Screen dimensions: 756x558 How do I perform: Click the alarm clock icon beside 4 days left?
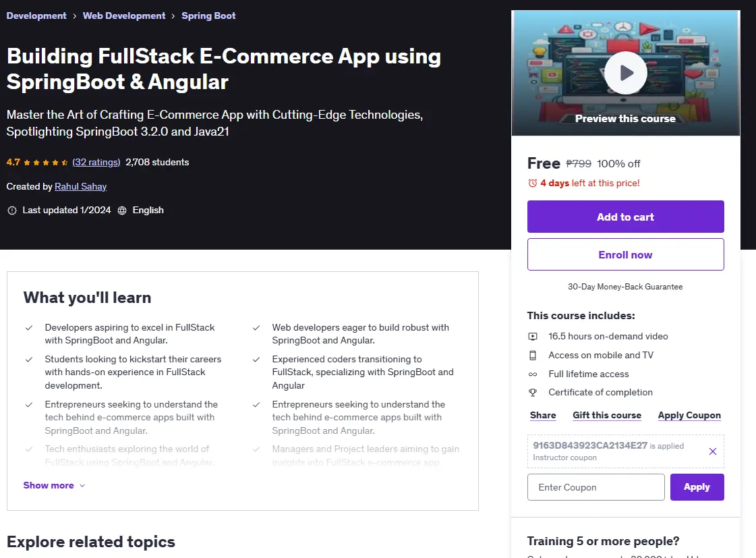pos(532,184)
